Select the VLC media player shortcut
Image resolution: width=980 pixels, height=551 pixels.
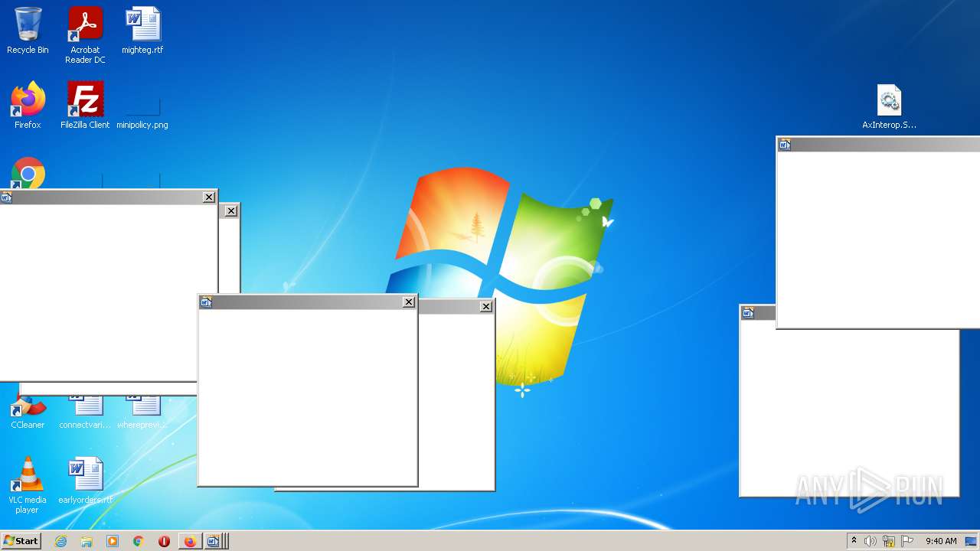[x=28, y=485]
